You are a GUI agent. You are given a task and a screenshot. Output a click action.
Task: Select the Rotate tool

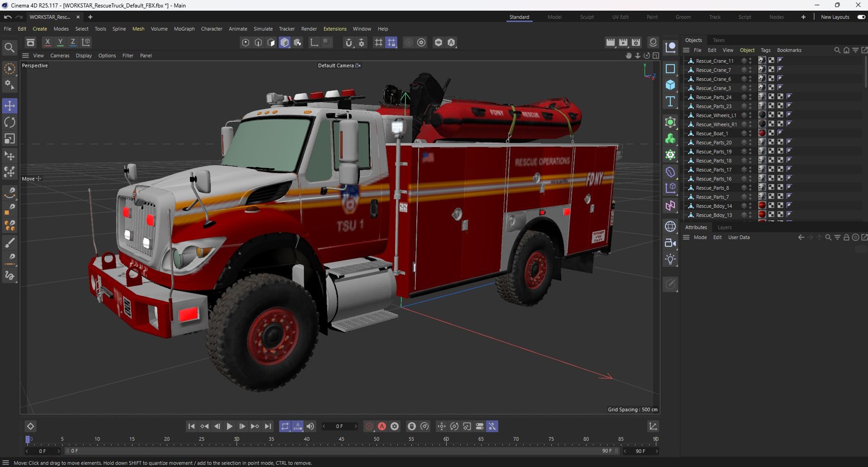pyautogui.click(x=9, y=122)
